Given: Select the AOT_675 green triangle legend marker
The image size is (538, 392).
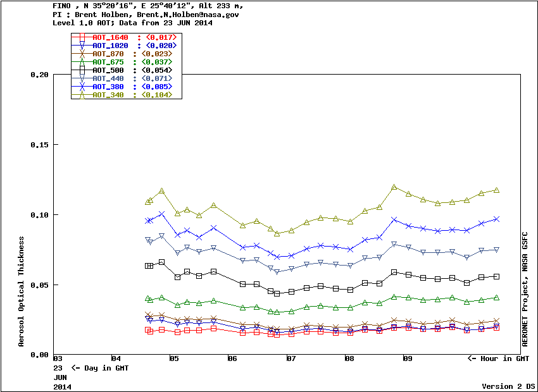Looking at the screenshot, I should tap(82, 62).
